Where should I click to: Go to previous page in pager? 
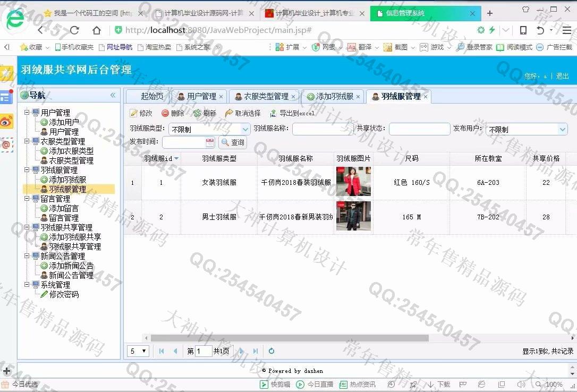click(x=175, y=351)
